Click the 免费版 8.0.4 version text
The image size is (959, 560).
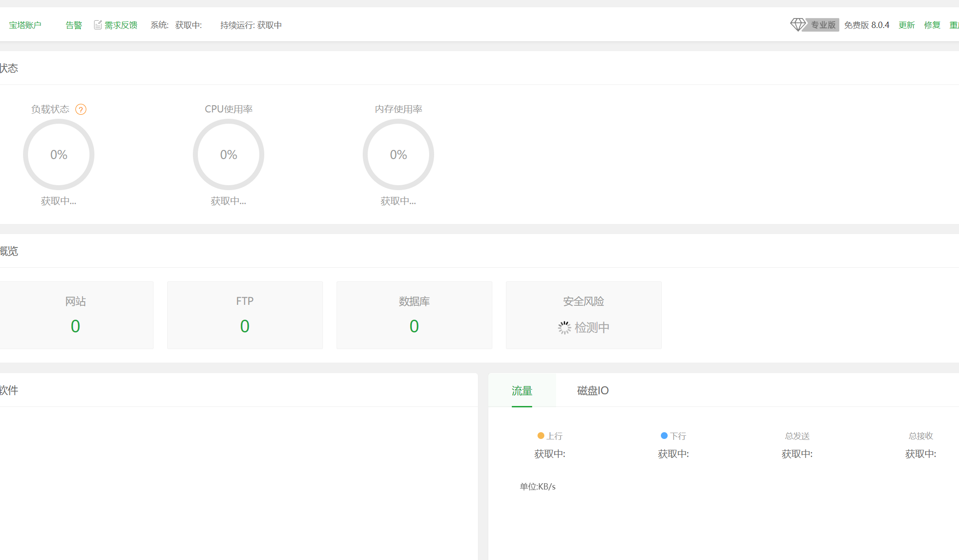[x=866, y=25]
